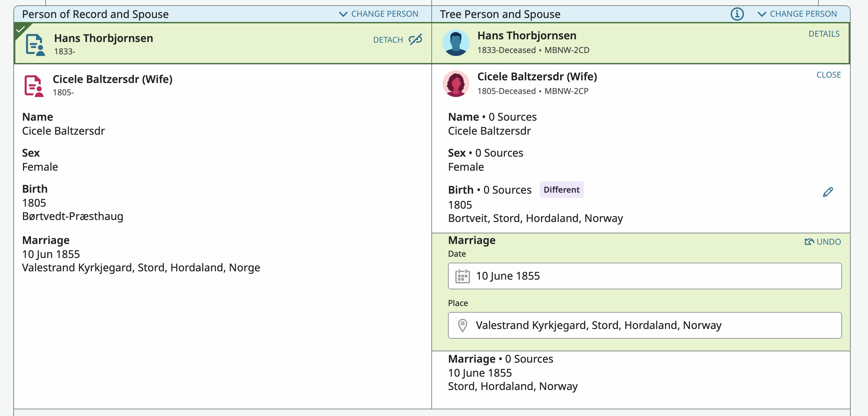The height and width of the screenshot is (416, 868).
Task: Close the Cicele Baltzersdr wife panel
Action: (828, 75)
